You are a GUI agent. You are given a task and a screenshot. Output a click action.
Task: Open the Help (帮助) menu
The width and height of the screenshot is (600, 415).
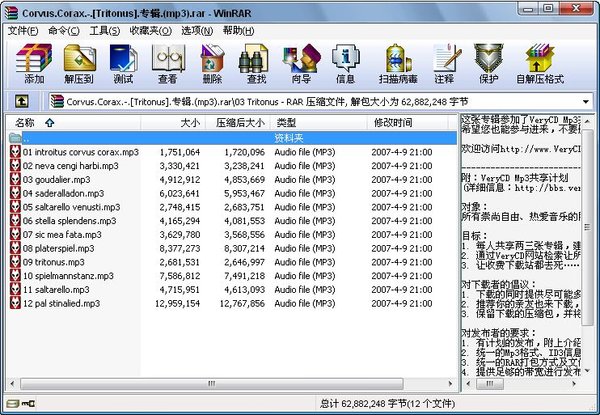coord(238,31)
